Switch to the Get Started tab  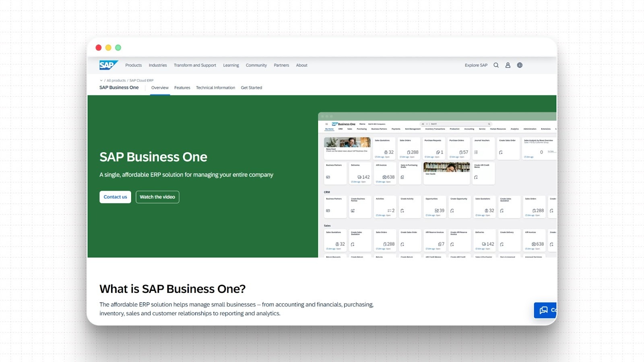(x=251, y=87)
